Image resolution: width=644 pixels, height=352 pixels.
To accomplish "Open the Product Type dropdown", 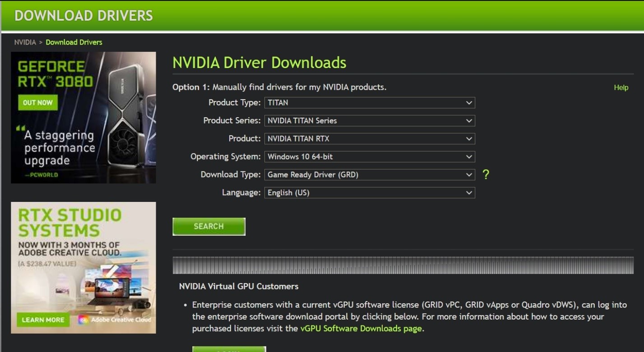I will (369, 103).
